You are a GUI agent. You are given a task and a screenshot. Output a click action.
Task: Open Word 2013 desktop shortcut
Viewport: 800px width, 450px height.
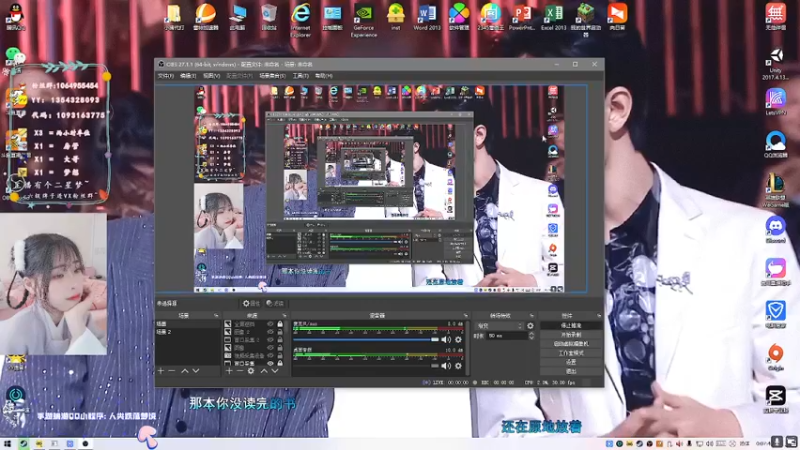(x=427, y=17)
